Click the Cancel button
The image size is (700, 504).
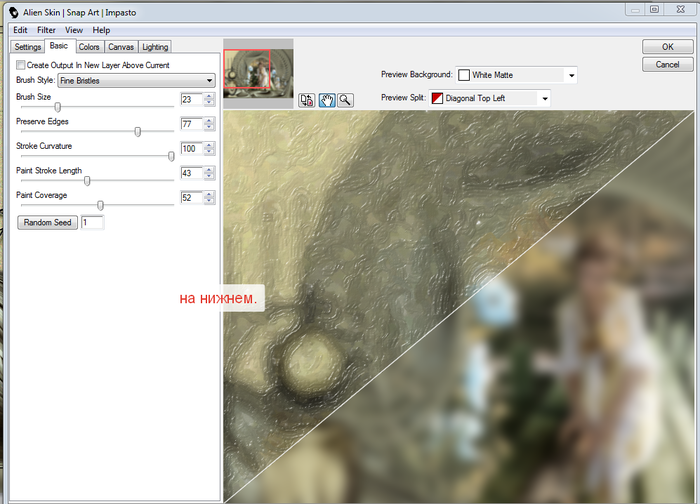[x=667, y=64]
